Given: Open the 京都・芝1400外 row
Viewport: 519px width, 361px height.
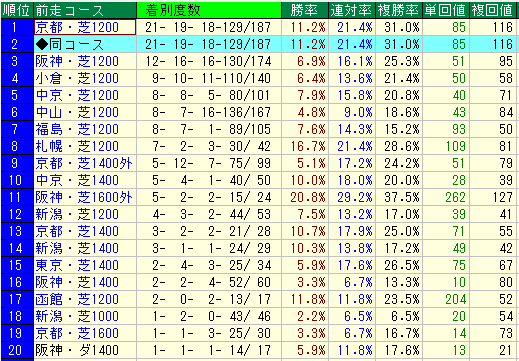Looking at the screenshot, I should [258, 163].
